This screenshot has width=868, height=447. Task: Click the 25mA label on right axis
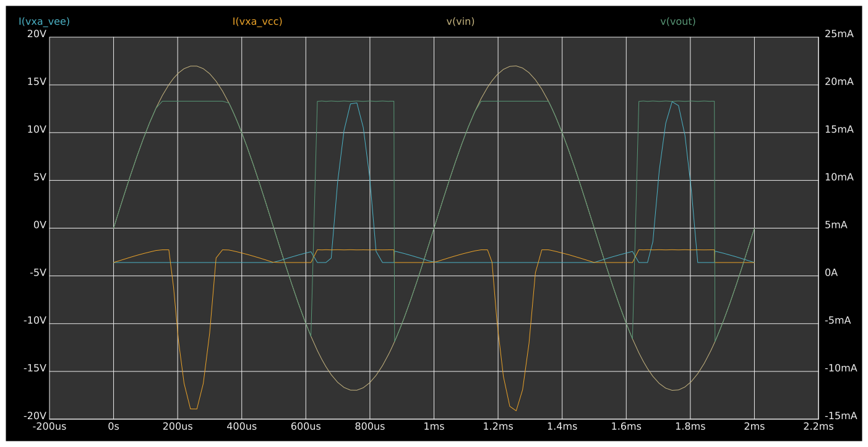(839, 35)
